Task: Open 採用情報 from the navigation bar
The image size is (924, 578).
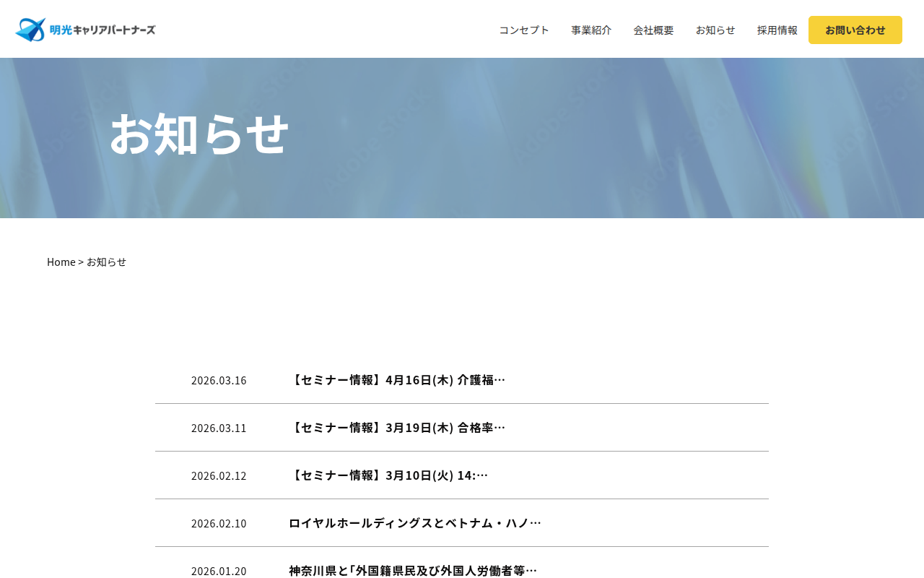Action: click(x=777, y=30)
